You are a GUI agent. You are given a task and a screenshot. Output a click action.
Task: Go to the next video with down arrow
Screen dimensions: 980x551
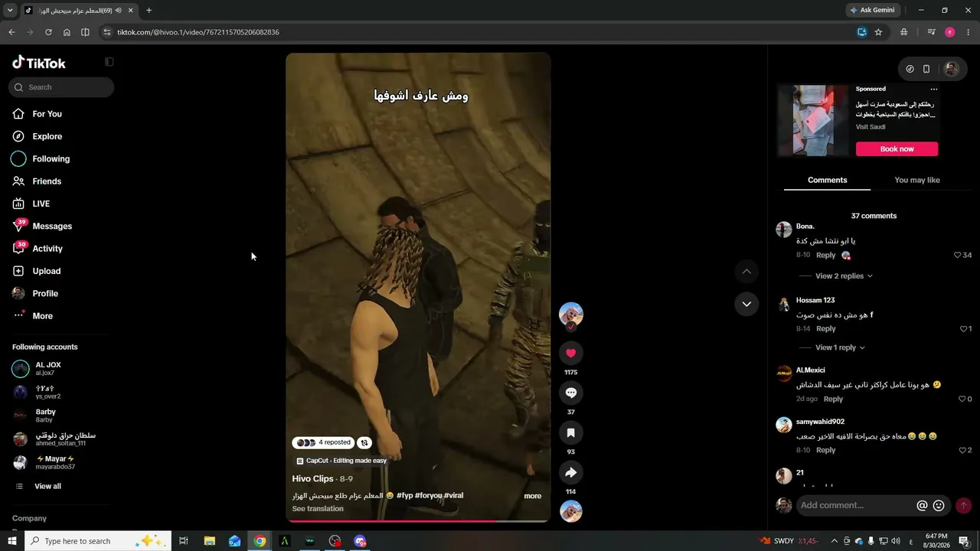[x=746, y=304]
